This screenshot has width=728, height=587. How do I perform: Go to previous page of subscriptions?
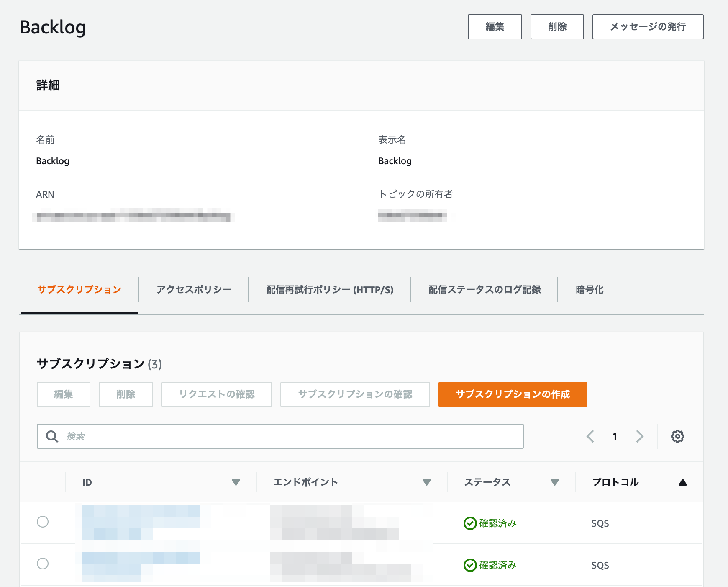[x=590, y=436]
